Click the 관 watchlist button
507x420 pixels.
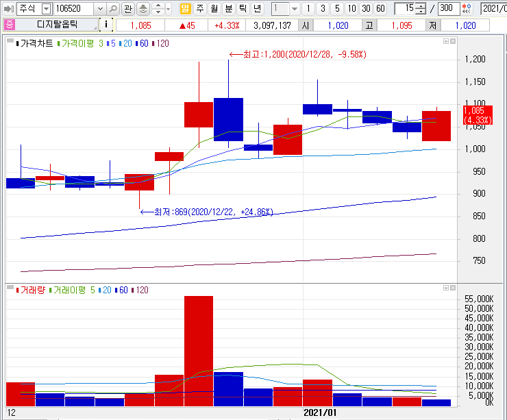tap(128, 9)
